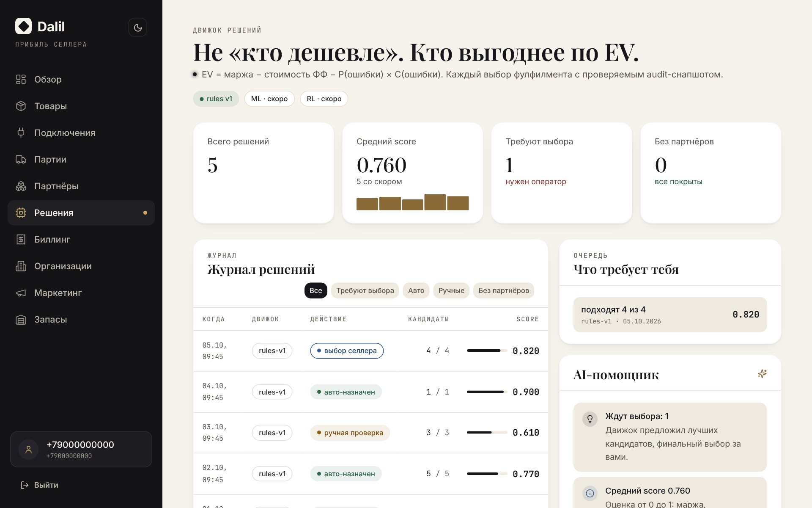Click the rules-v1 badge in 02.10 row
The image size is (812, 508).
[272, 474]
